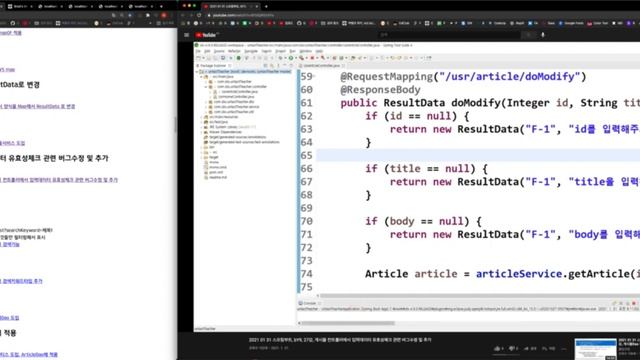The height and width of the screenshot is (360, 640).
Task: Open the Run menu in the IDE
Action: click(292, 51)
